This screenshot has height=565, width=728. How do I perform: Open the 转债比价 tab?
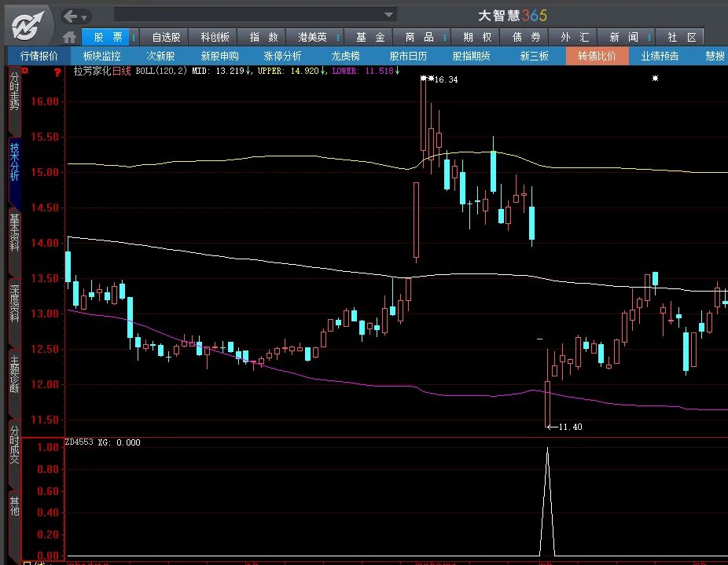[x=597, y=56]
